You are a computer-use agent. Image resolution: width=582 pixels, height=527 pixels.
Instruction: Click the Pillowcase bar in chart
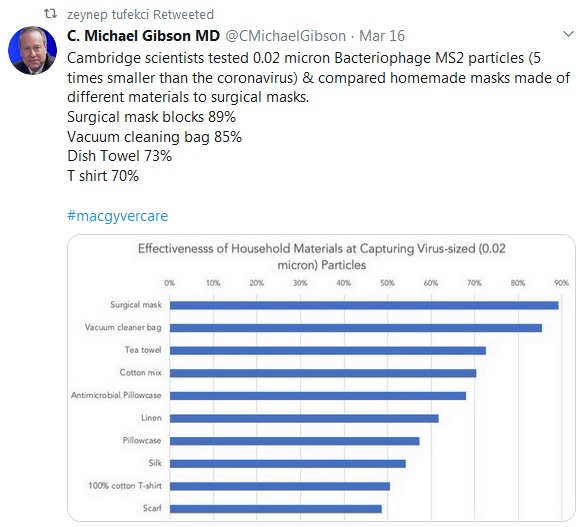tap(295, 441)
